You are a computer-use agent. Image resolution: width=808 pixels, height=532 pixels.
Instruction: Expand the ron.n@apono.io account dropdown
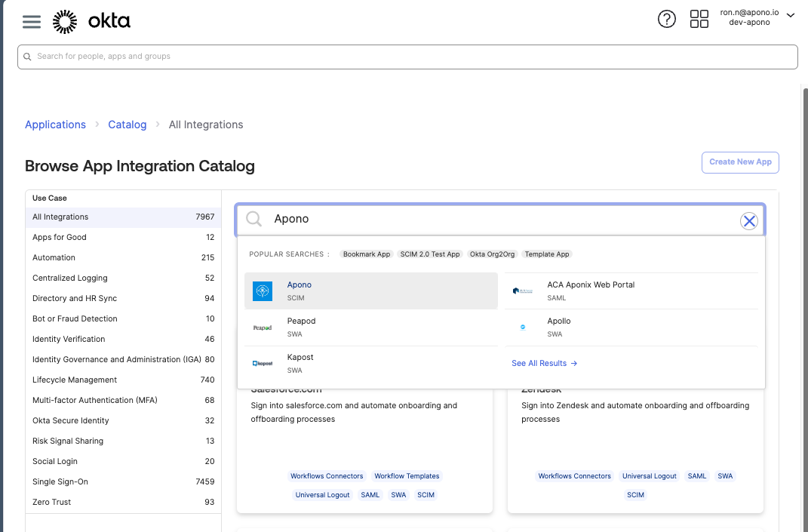[790, 15]
